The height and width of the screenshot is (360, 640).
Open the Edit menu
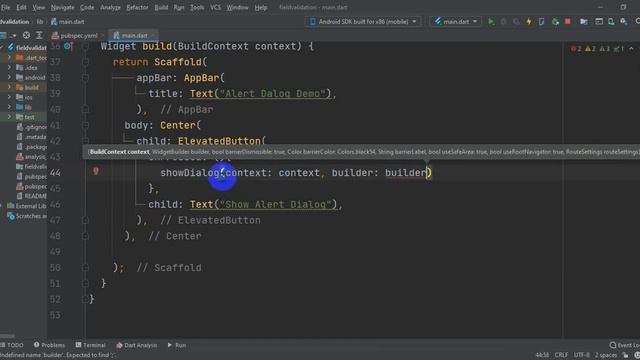pos(21,7)
